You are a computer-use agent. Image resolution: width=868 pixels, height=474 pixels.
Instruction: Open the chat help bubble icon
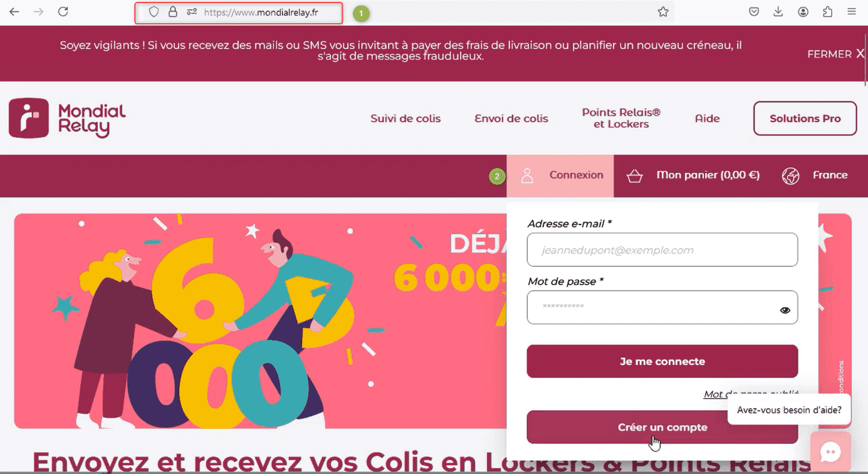pos(830,452)
